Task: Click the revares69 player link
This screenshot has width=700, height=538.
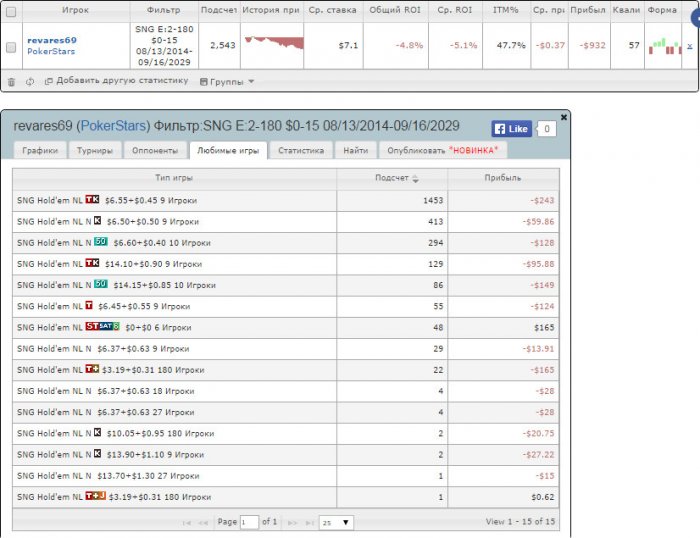Action: [52, 40]
